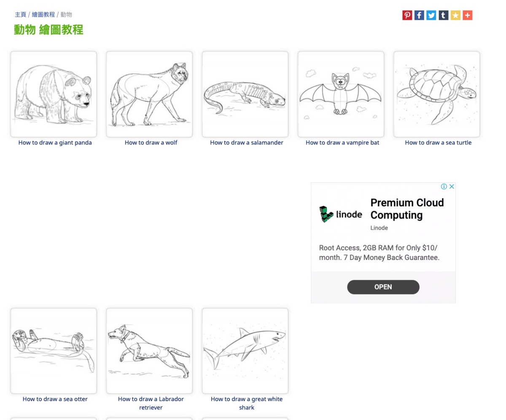The height and width of the screenshot is (420, 506).
Task: Open 繪圖教程 breadcrumb link
Action: click(x=43, y=15)
